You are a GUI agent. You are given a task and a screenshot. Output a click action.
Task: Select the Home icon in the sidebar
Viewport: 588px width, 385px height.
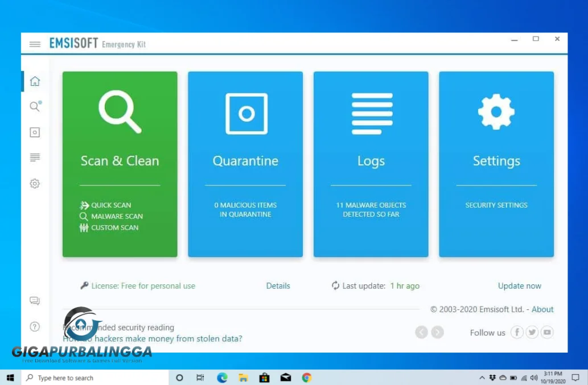pos(35,81)
